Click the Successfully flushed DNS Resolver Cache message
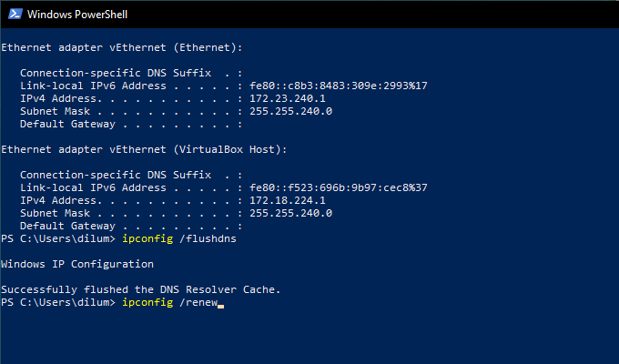619x364 pixels. pos(141,289)
